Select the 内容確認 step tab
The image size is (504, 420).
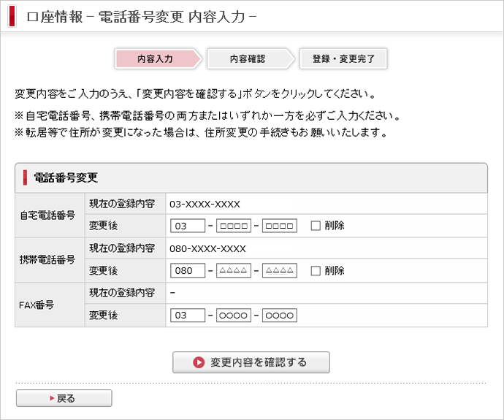(x=247, y=58)
